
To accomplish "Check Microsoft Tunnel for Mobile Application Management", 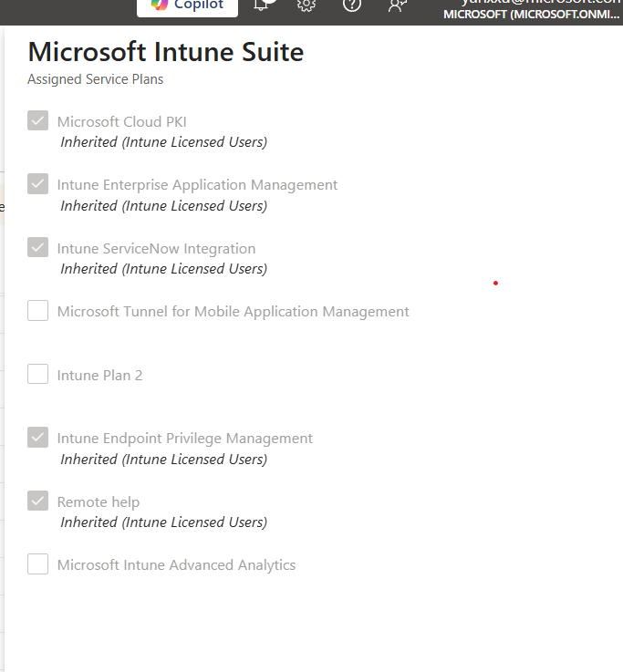I will [x=37, y=310].
